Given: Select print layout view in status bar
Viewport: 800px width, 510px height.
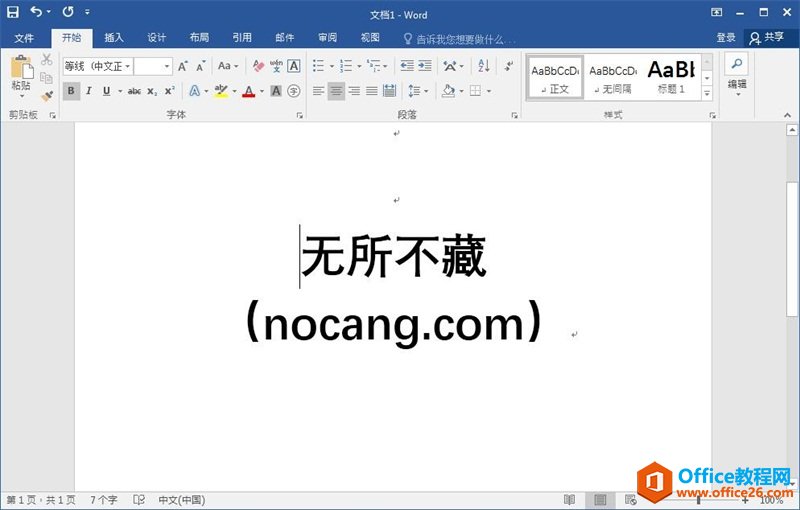Looking at the screenshot, I should coord(600,500).
